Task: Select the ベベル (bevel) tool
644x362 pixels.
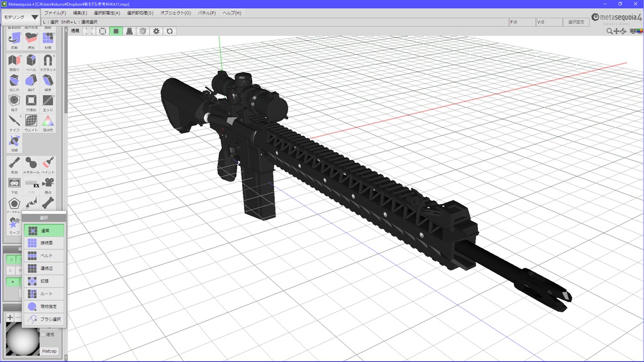Action: click(x=31, y=62)
